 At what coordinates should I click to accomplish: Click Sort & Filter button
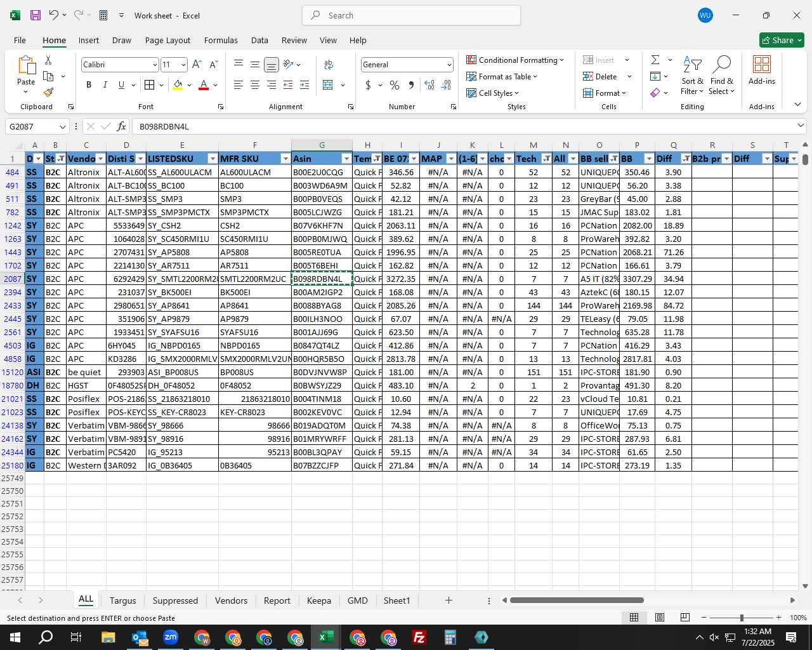692,75
